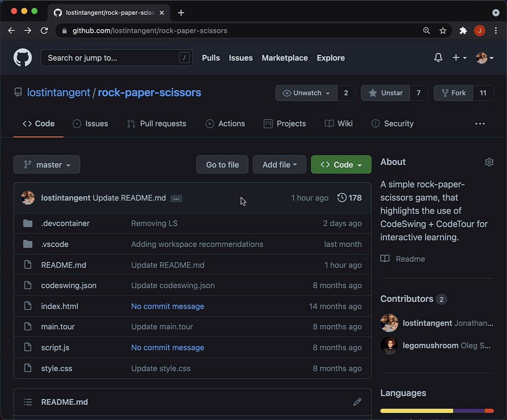Click the browser address bar URL
This screenshot has height=420, width=507.
(x=150, y=30)
